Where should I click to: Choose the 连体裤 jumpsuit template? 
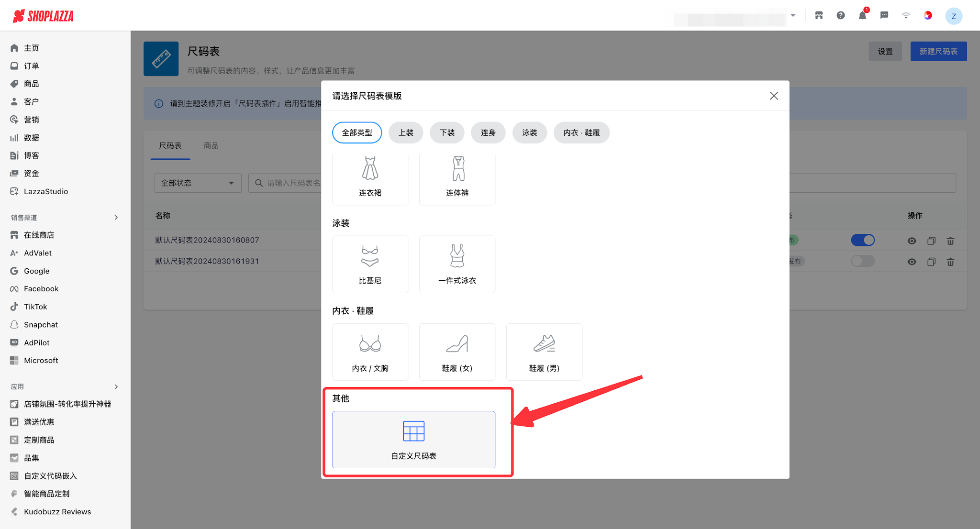(x=457, y=179)
